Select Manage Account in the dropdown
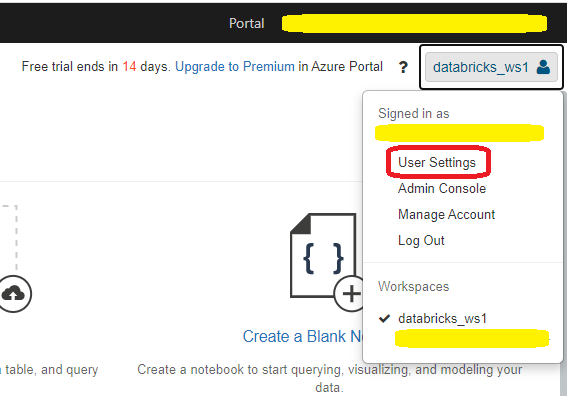 click(446, 214)
